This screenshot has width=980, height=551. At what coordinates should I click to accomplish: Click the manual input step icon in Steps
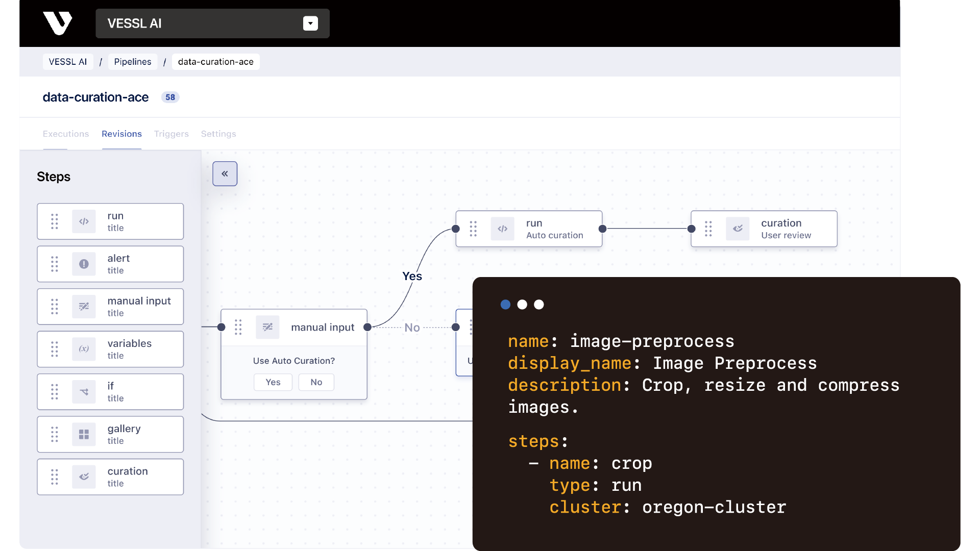tap(84, 307)
